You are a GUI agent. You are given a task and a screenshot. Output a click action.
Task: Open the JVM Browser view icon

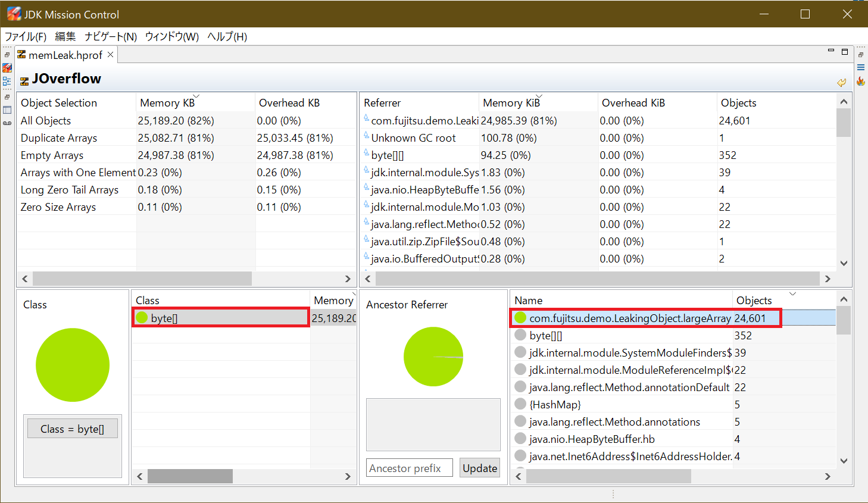(x=7, y=68)
